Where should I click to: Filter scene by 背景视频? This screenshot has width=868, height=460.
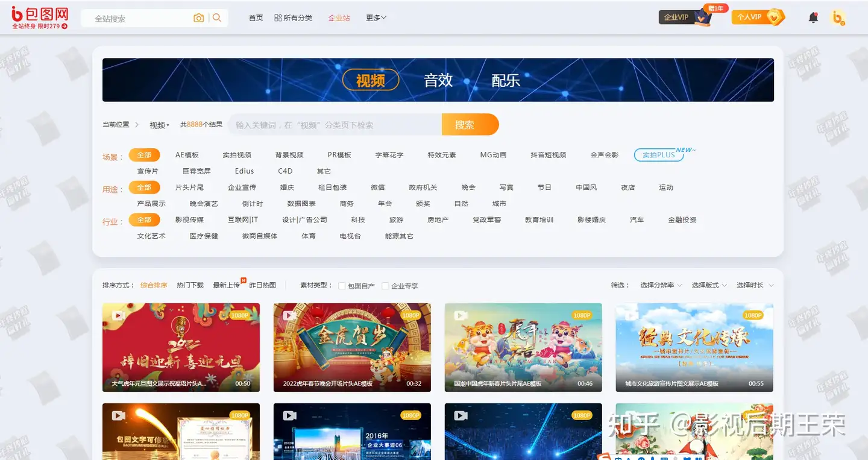(x=289, y=155)
